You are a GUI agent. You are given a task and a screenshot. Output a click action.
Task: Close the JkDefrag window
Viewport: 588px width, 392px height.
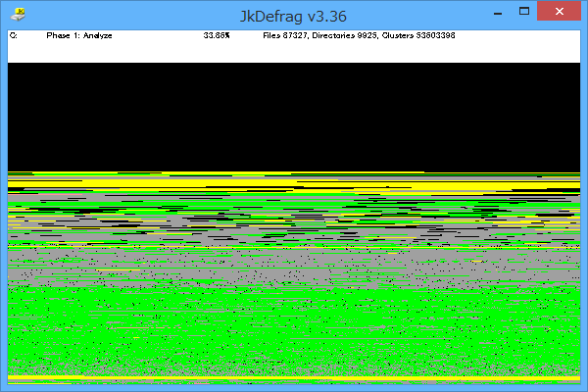pyautogui.click(x=560, y=11)
